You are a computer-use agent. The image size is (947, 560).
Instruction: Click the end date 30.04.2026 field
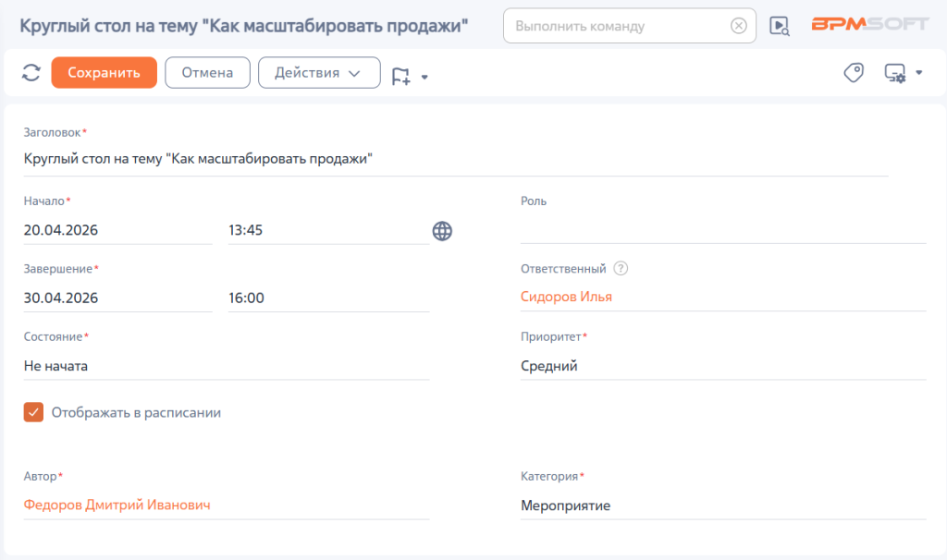[x=117, y=298]
